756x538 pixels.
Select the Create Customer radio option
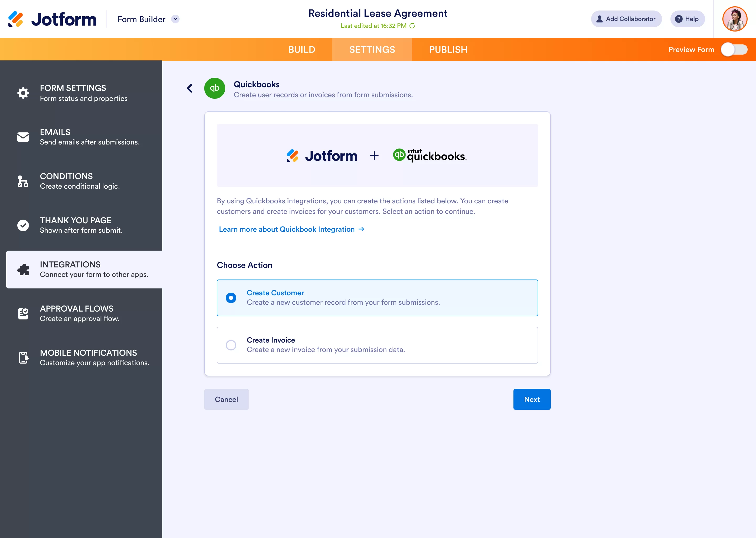pyautogui.click(x=231, y=298)
